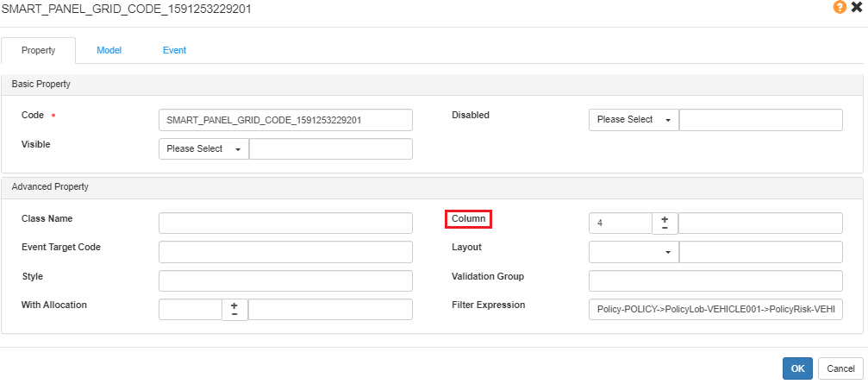The width and height of the screenshot is (868, 384).
Task: Select the Property tab
Action: 38,50
